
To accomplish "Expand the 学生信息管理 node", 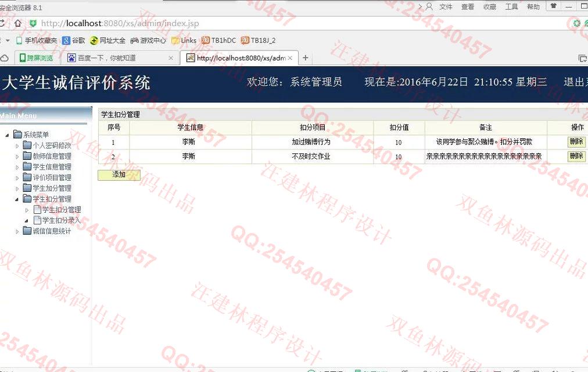I will coord(17,167).
